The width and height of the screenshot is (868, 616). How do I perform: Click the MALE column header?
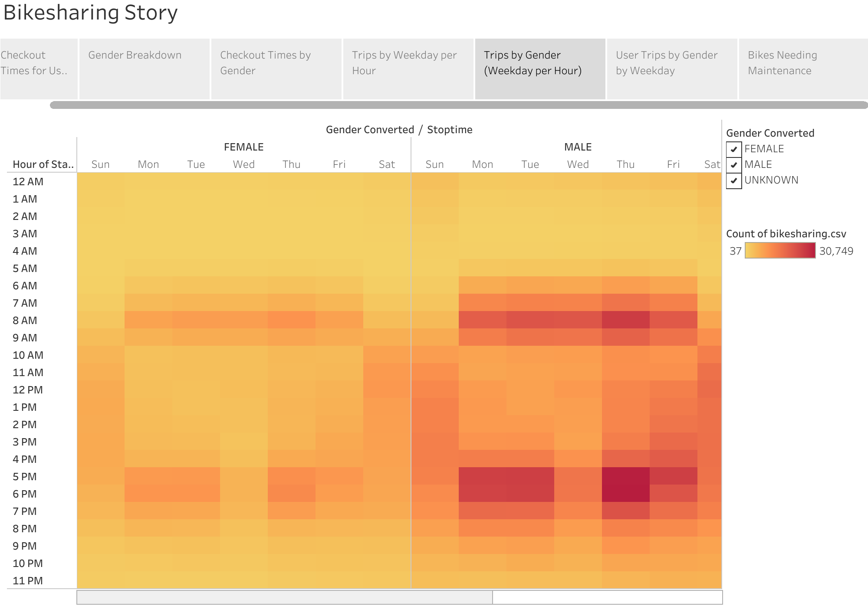(x=578, y=147)
